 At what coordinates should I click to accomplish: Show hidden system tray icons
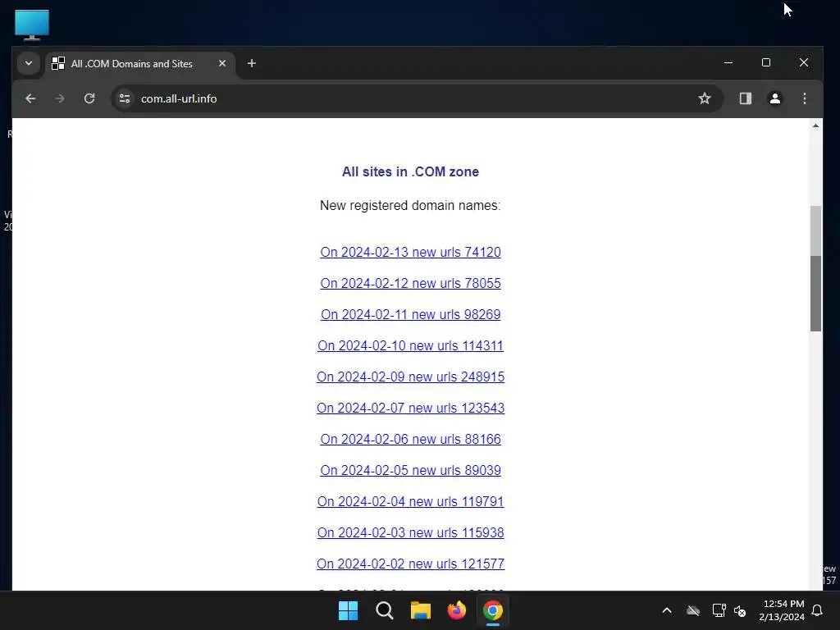click(x=667, y=610)
